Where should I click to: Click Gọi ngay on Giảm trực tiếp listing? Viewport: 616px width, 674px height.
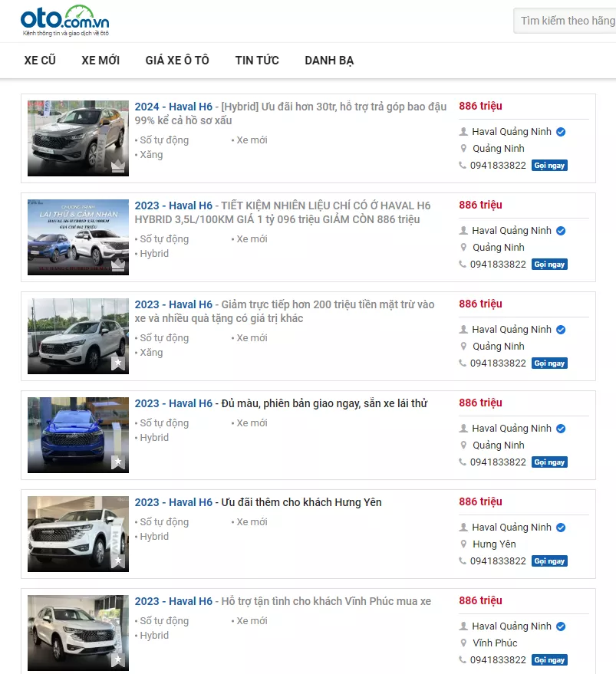[549, 363]
